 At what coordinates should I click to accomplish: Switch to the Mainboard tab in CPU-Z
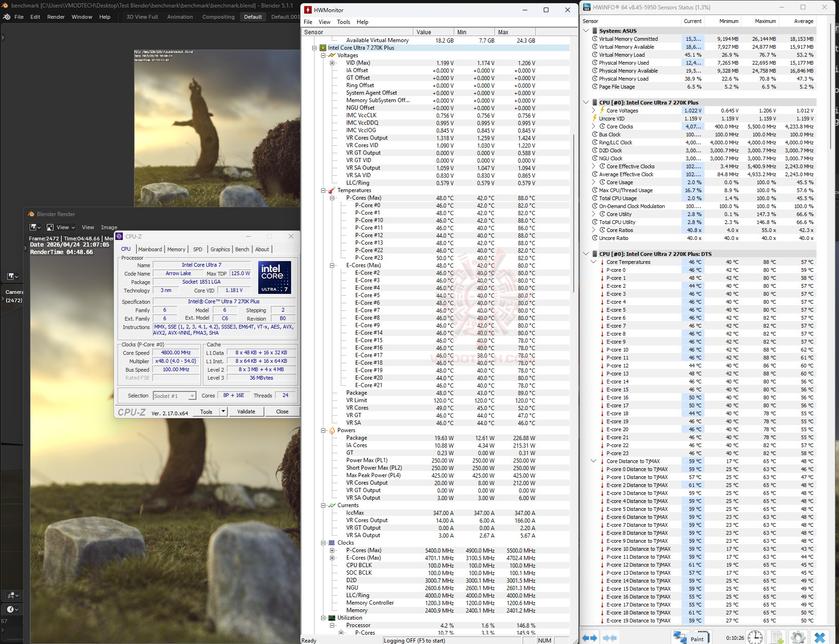tap(150, 249)
